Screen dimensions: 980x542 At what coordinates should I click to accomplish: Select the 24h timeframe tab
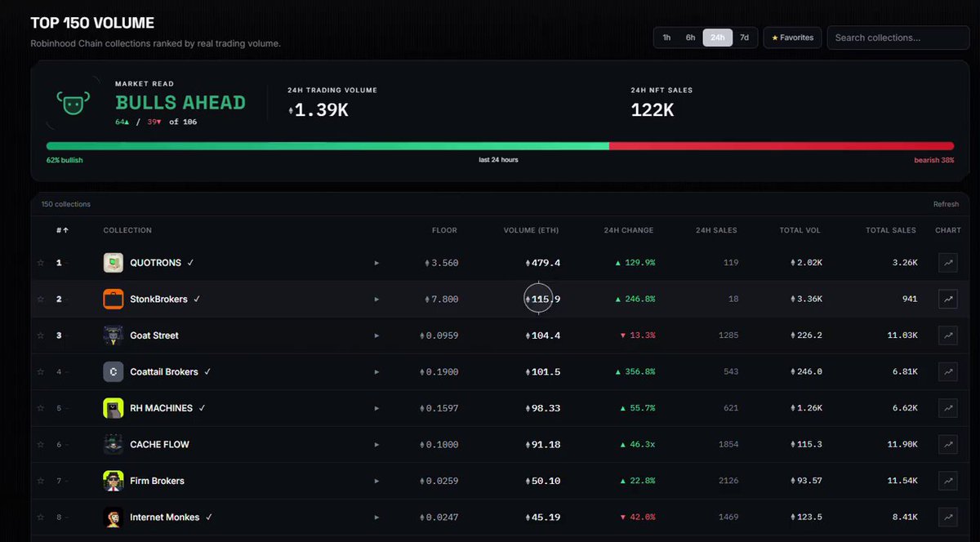point(718,38)
